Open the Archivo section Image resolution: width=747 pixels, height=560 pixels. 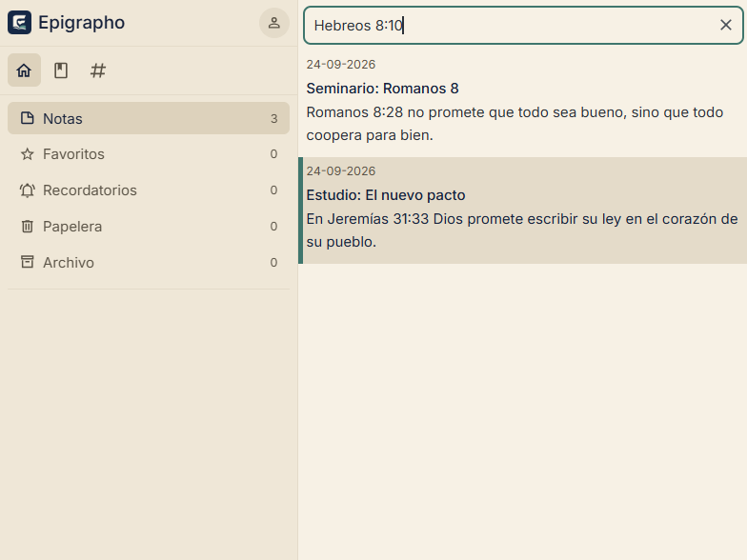[149, 263]
